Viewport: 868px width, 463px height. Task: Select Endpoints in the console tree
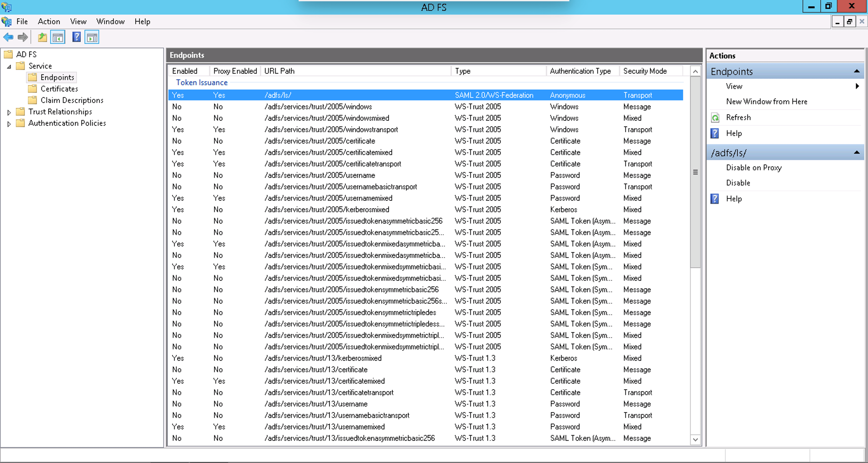point(57,78)
